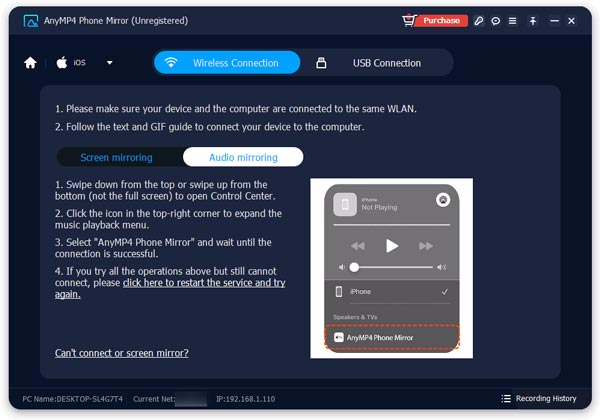This screenshot has height=420, width=600.
Task: Click the GIF guide instruction line
Action: (209, 127)
